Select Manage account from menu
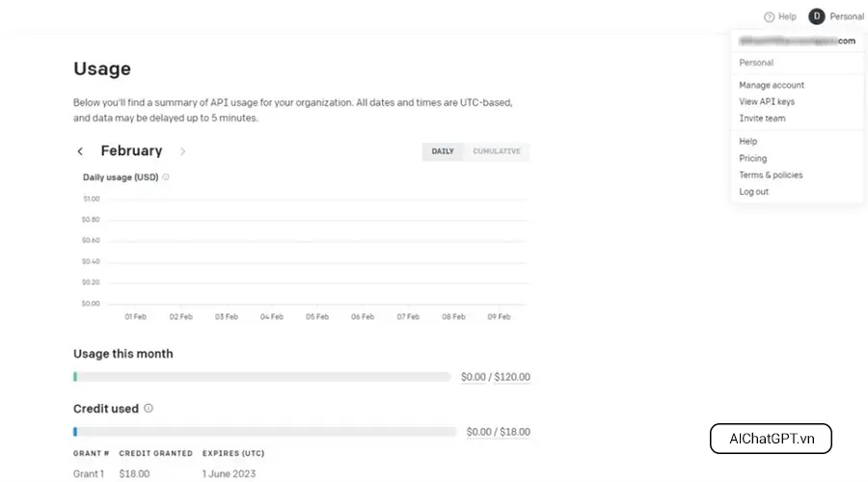868x482 pixels. click(772, 85)
